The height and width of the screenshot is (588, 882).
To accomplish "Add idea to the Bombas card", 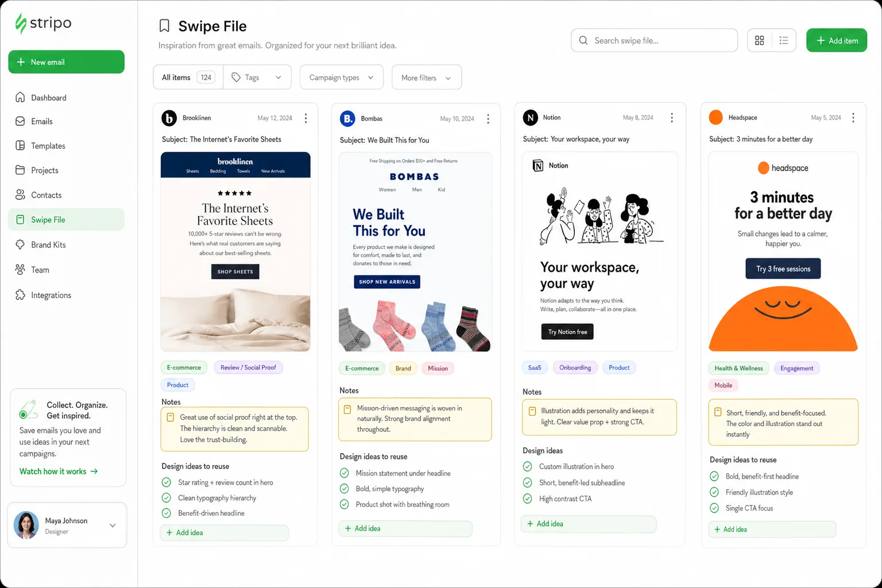I will tap(405, 529).
